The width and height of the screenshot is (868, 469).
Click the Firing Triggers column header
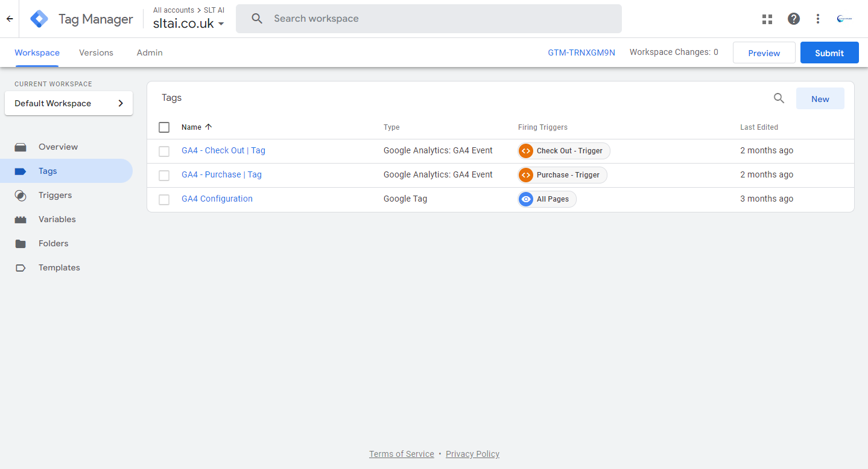543,127
